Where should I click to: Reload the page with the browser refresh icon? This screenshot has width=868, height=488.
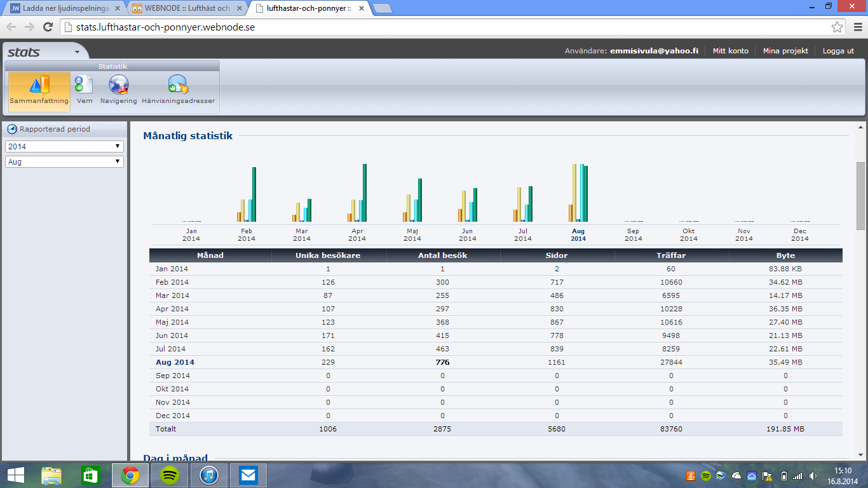48,27
